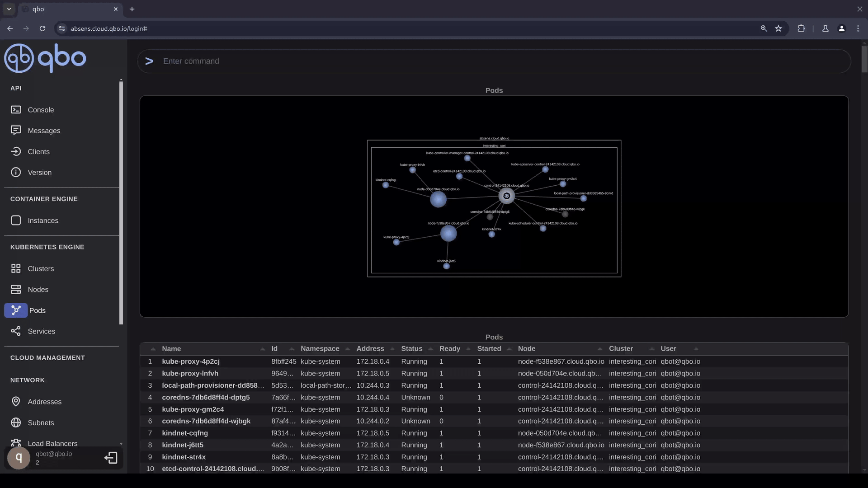The height and width of the screenshot is (488, 868).
Task: Click the Clients login-arrow icon
Action: (x=16, y=151)
